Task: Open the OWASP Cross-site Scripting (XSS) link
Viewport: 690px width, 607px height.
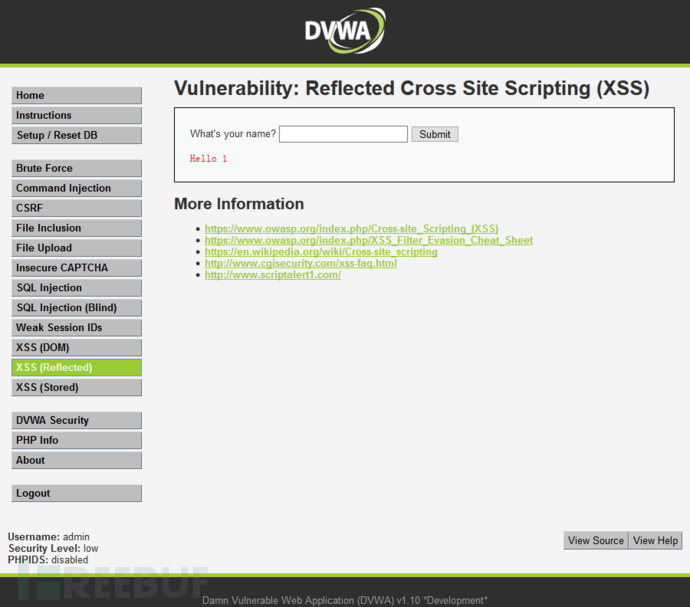Action: (x=351, y=229)
